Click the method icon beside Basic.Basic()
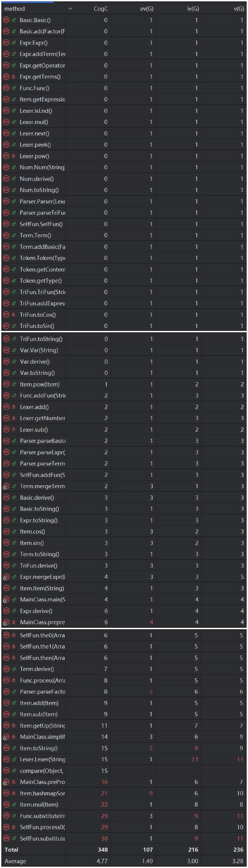 pyautogui.click(x=6, y=20)
